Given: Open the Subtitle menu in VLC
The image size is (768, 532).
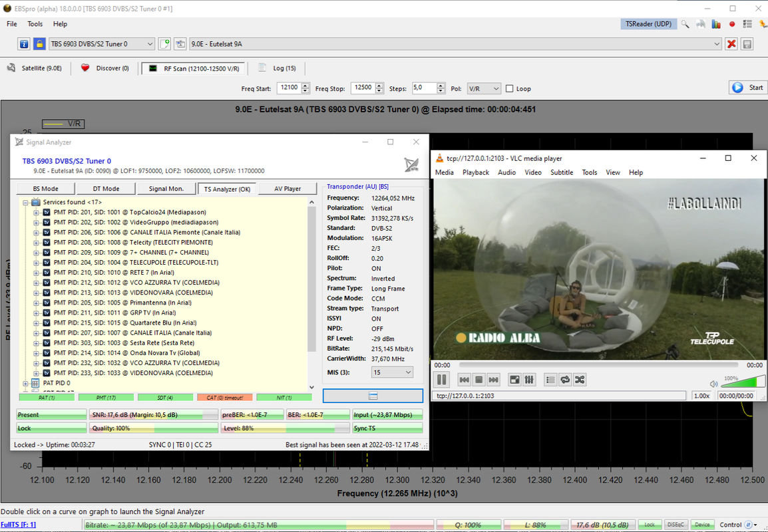Looking at the screenshot, I should (561, 172).
